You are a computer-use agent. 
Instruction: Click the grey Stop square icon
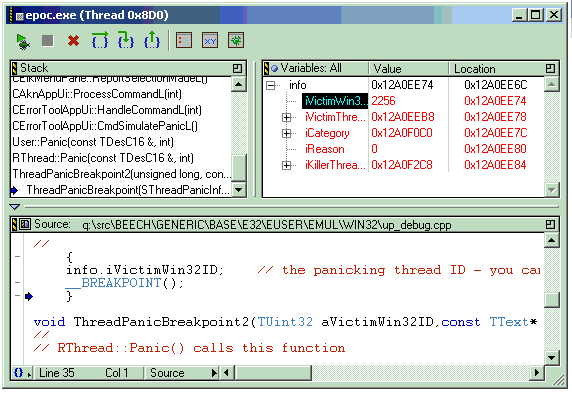[x=48, y=41]
